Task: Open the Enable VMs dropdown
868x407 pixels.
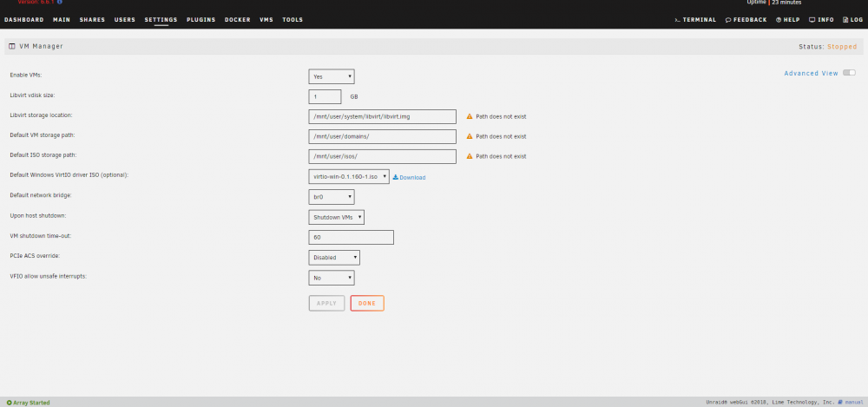Action: [332, 76]
